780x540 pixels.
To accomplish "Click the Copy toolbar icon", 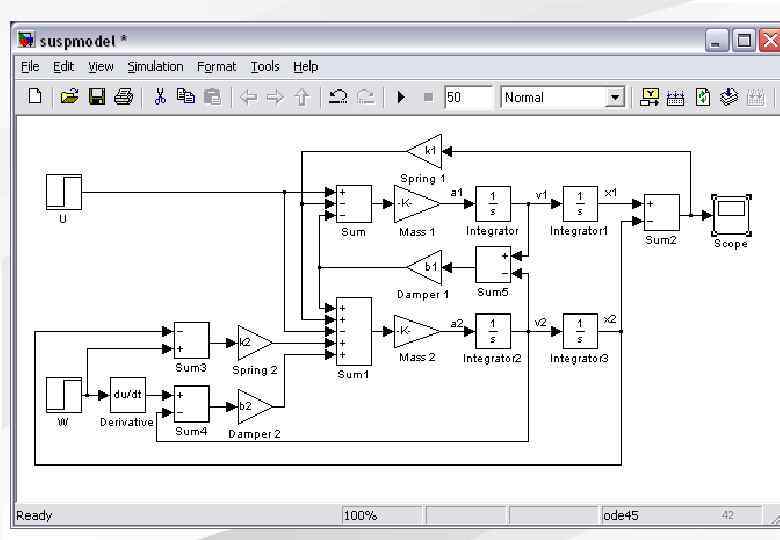I will pyautogui.click(x=186, y=96).
